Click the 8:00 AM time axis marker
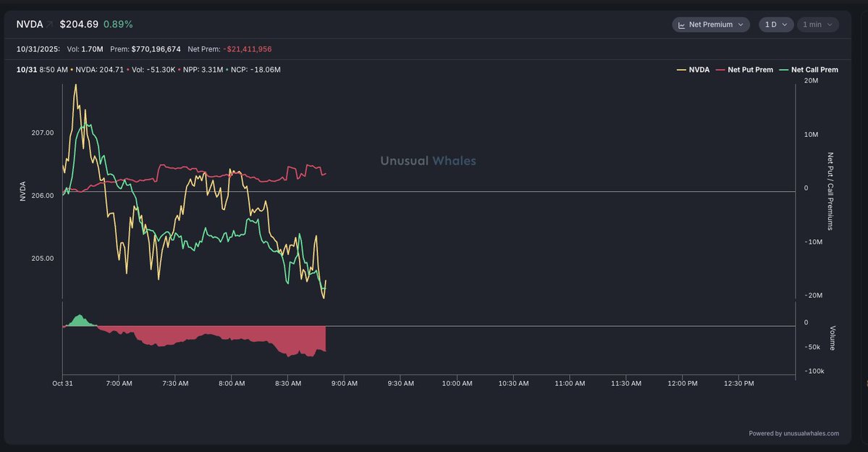868x452 pixels. coord(230,383)
